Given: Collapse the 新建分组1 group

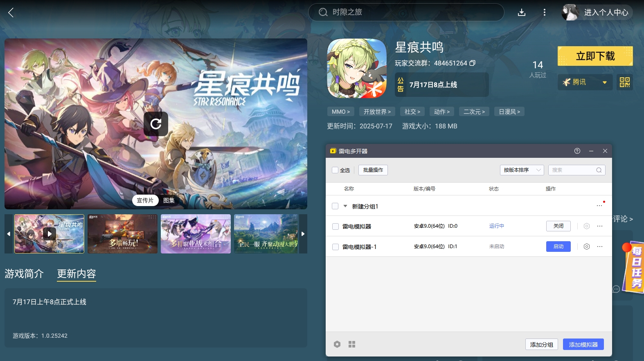Looking at the screenshot, I should point(345,206).
